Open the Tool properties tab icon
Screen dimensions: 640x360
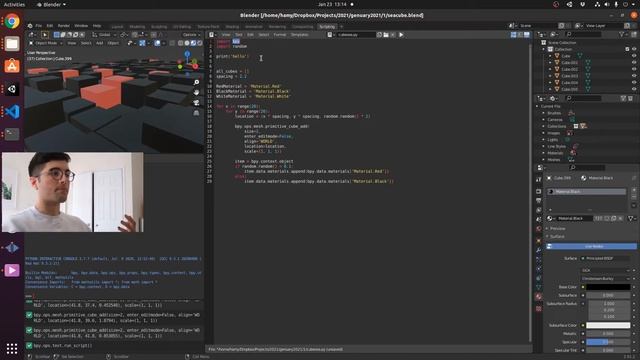[x=539, y=179]
